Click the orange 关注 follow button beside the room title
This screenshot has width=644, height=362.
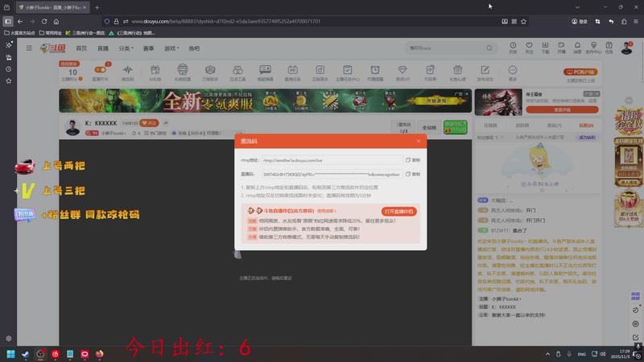149,123
